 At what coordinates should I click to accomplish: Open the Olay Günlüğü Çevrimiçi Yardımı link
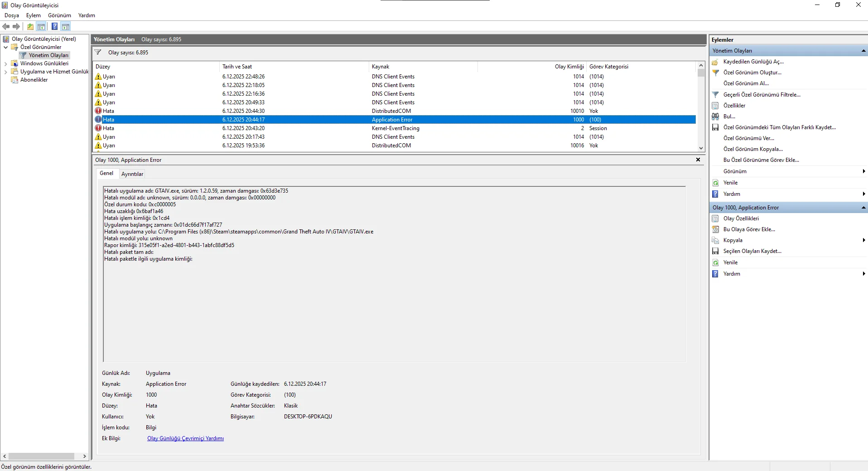point(185,438)
